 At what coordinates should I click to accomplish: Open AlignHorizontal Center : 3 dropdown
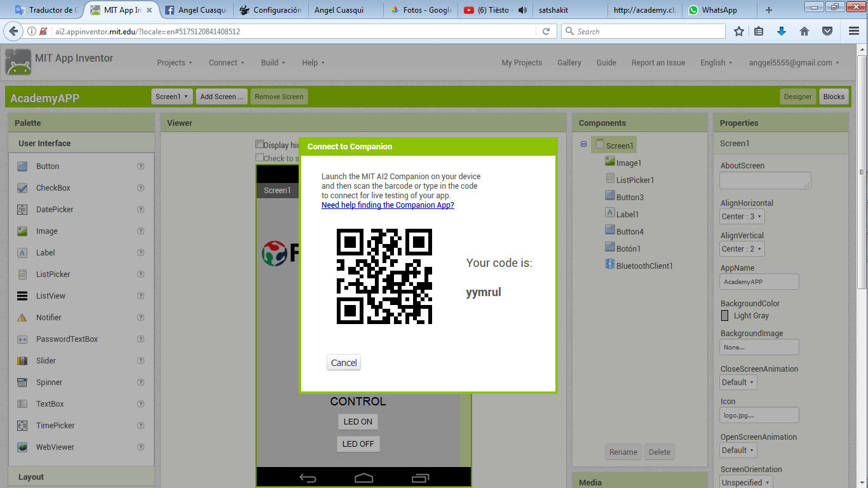click(x=742, y=217)
